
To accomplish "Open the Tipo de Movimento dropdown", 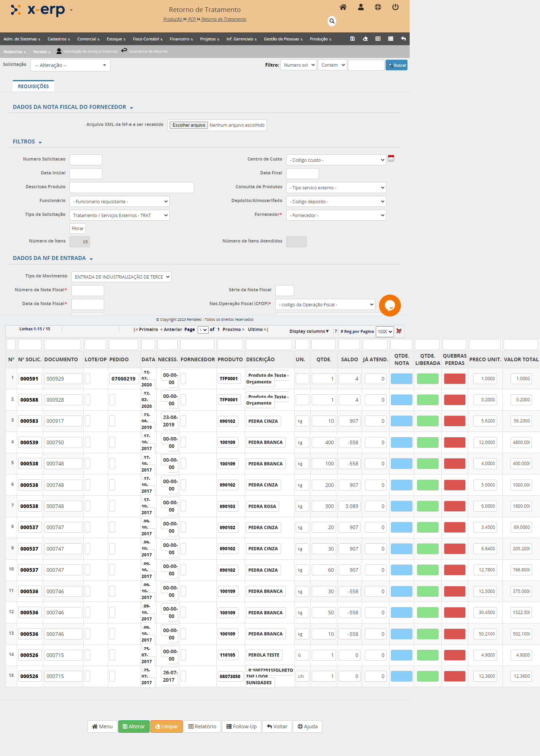I will pos(121,277).
